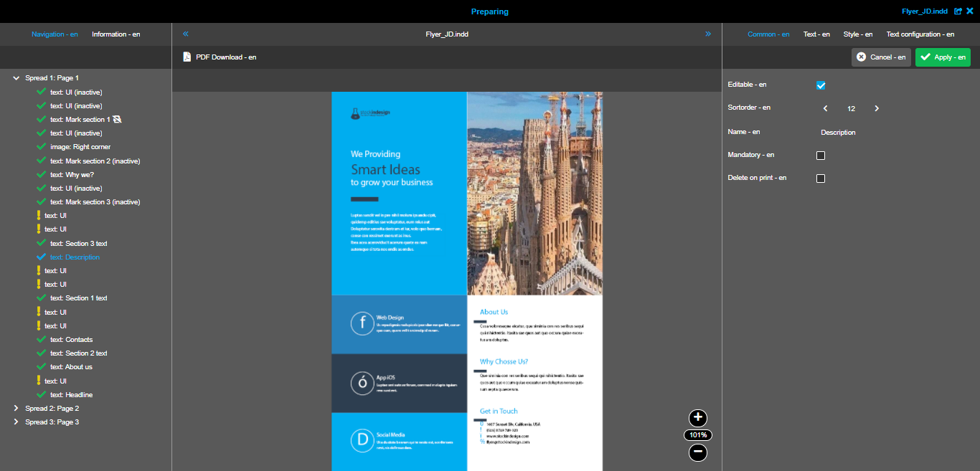Click the zoom out minus icon
This screenshot has width=980, height=471.
coord(698,452)
